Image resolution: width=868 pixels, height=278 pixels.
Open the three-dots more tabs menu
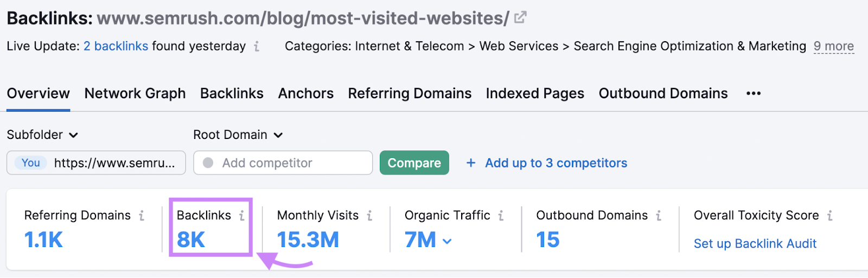(754, 93)
